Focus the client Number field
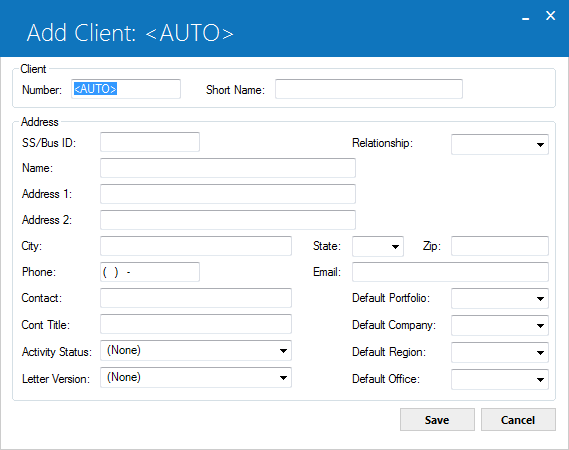The height and width of the screenshot is (450, 569). click(126, 89)
